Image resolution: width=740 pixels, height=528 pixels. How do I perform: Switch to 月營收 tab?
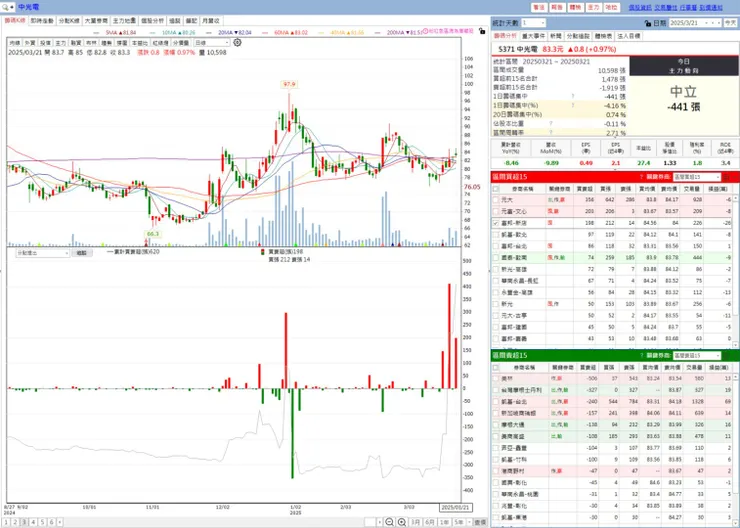210,21
